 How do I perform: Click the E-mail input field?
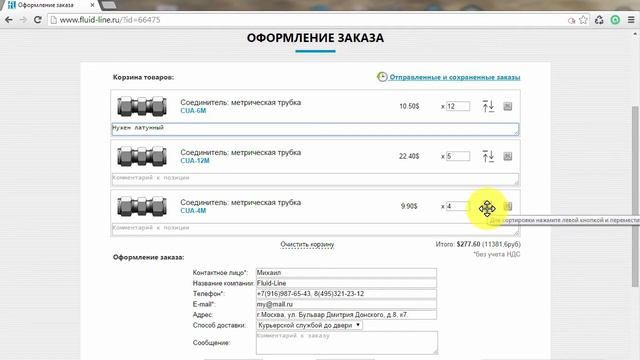pyautogui.click(x=346, y=304)
